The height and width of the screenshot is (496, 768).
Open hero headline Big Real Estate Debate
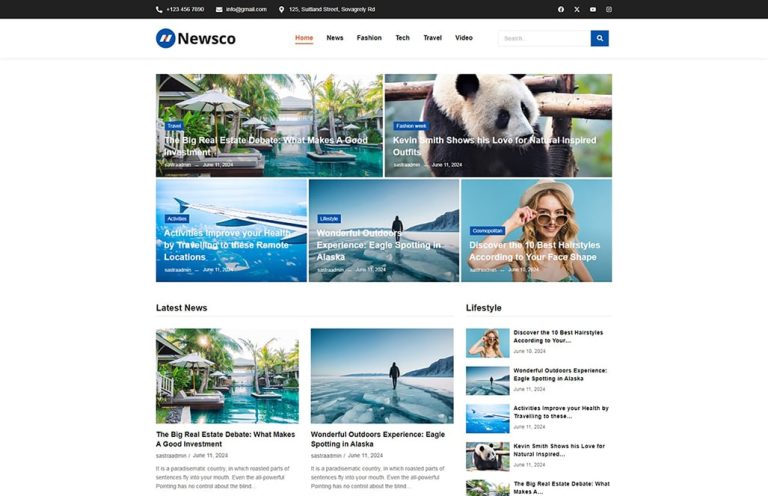pos(265,146)
